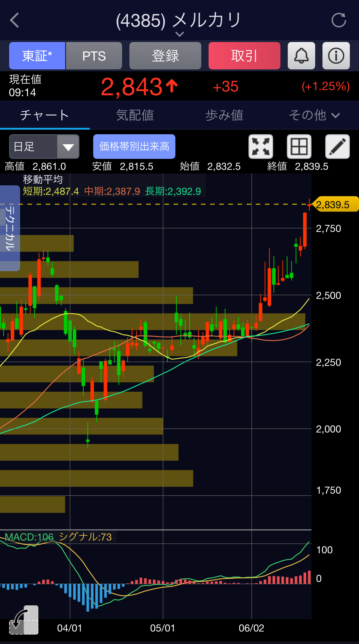
Task: Switch to the チャート tab
Action: [45, 115]
